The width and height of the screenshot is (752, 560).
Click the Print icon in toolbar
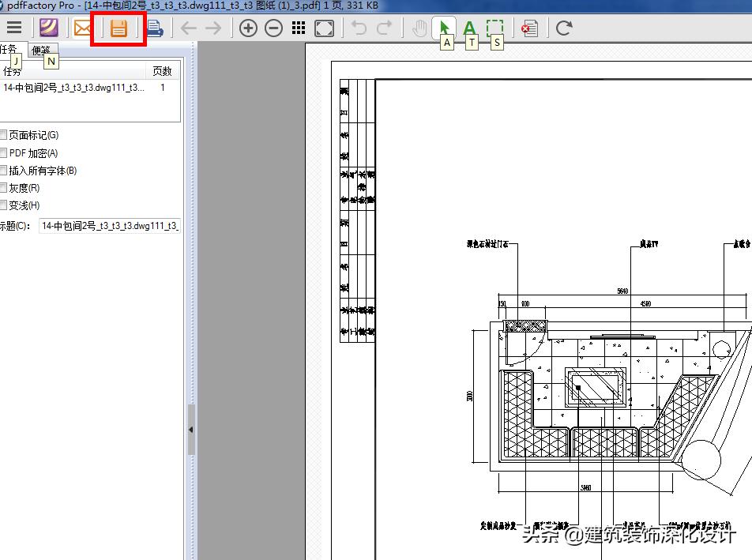pos(154,29)
